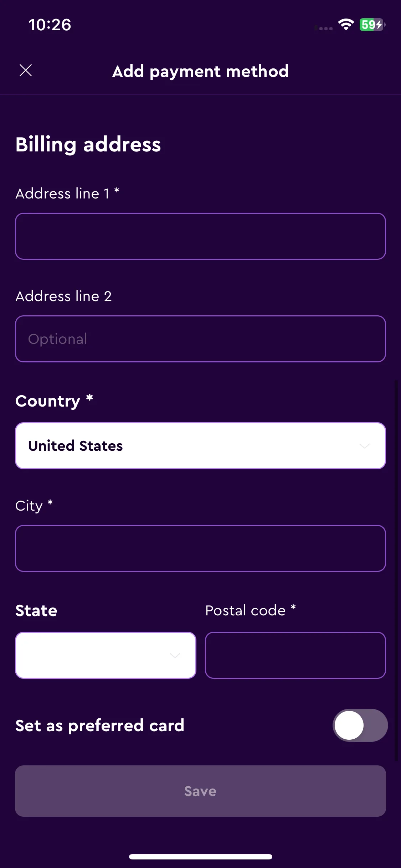Focus the Postal code field

295,655
